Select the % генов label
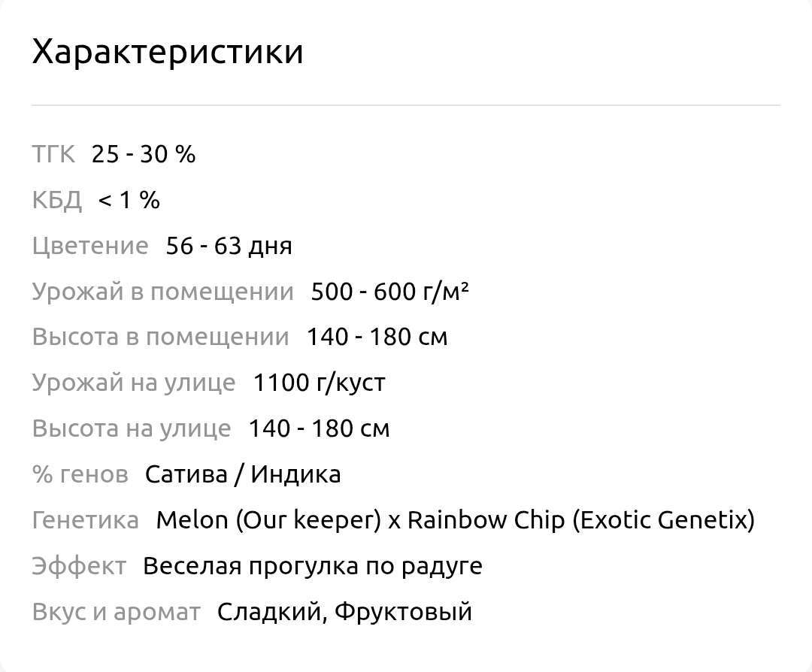Screen dimensions: 812x672 click(80, 474)
